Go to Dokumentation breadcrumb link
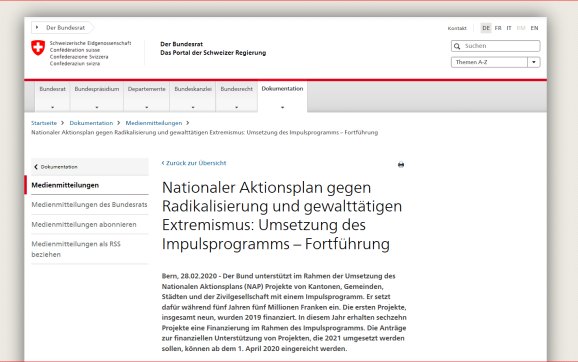 coord(91,123)
